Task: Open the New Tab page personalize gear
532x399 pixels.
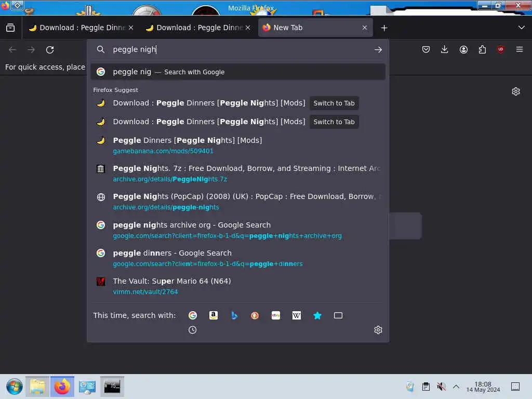Action: [516, 91]
